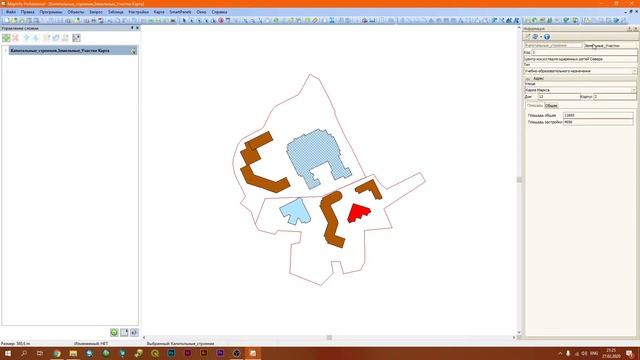Click the move layer down arrow icon

[36, 38]
